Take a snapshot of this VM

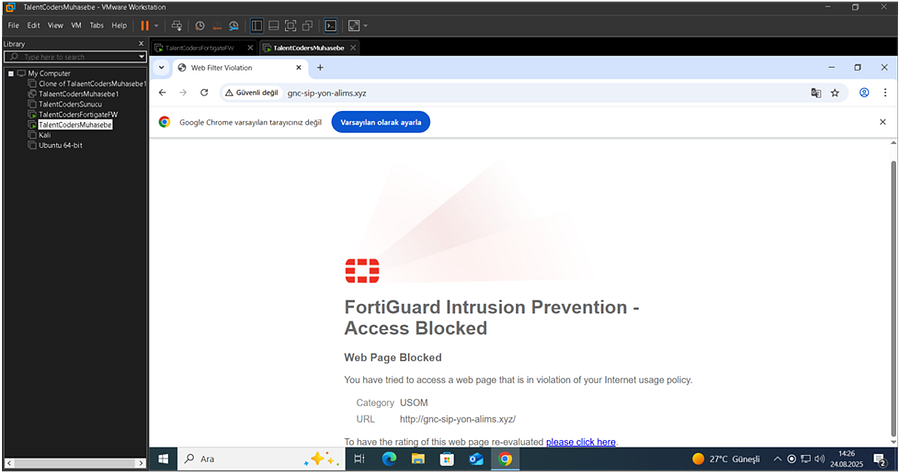(x=200, y=25)
